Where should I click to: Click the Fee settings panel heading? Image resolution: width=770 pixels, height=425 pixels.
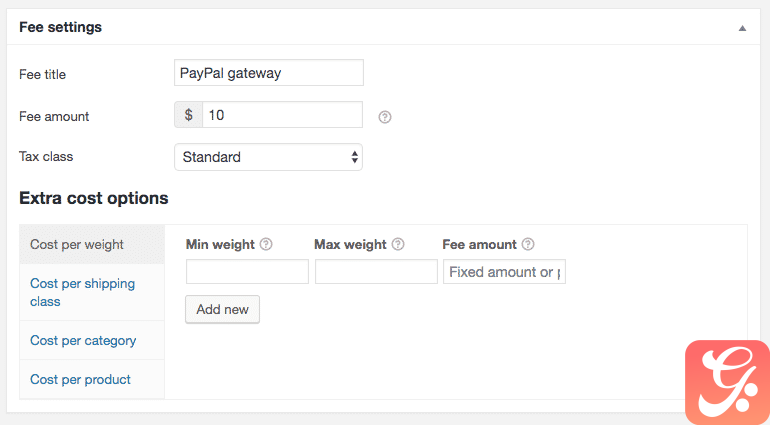pyautogui.click(x=60, y=27)
